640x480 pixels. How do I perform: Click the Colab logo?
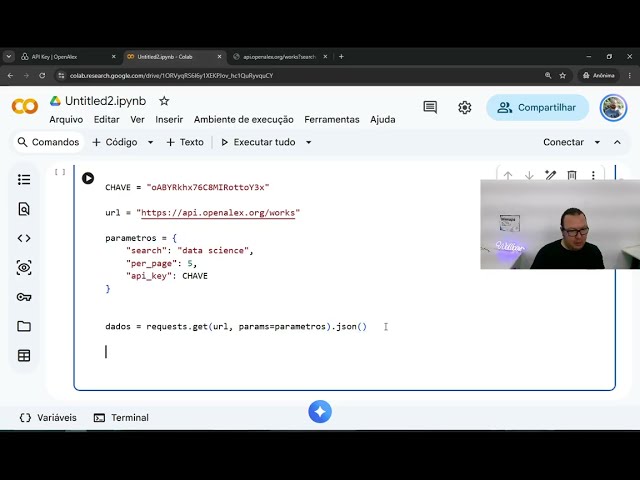(25, 107)
